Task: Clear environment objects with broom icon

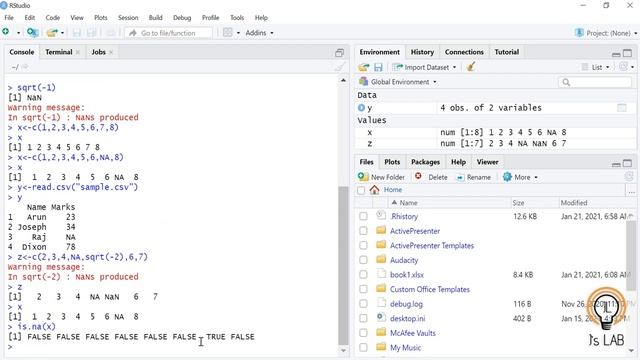Action: coord(471,67)
